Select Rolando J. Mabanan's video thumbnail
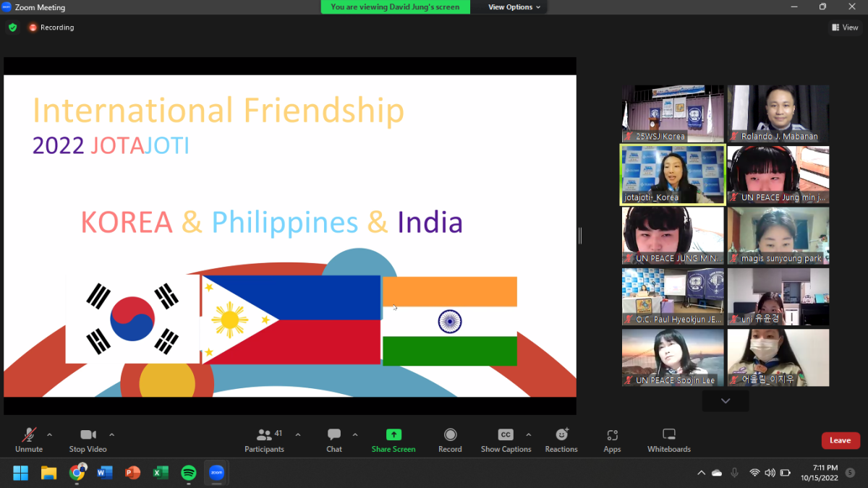The image size is (868, 488). tap(778, 114)
